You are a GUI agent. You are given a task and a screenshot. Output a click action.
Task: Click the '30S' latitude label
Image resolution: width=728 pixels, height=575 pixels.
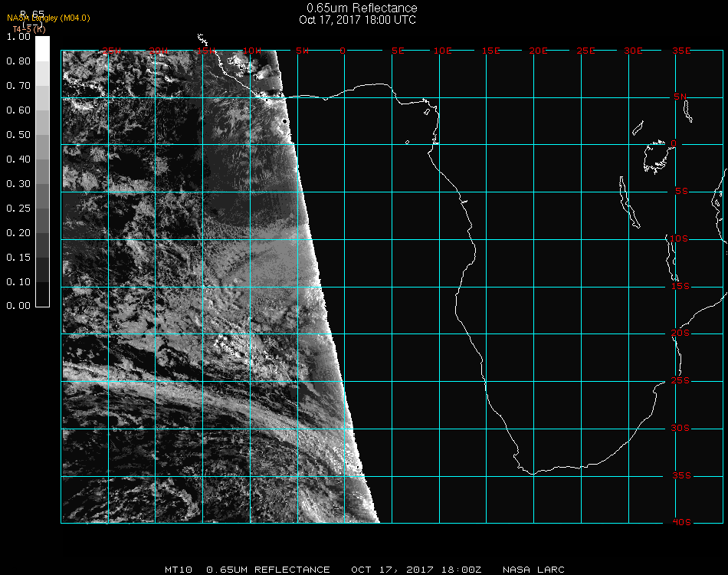(x=680, y=429)
